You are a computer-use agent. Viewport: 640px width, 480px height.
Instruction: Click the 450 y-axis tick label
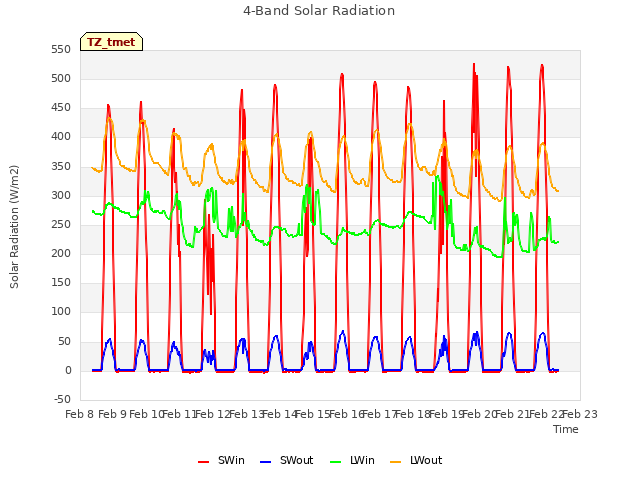click(61, 108)
